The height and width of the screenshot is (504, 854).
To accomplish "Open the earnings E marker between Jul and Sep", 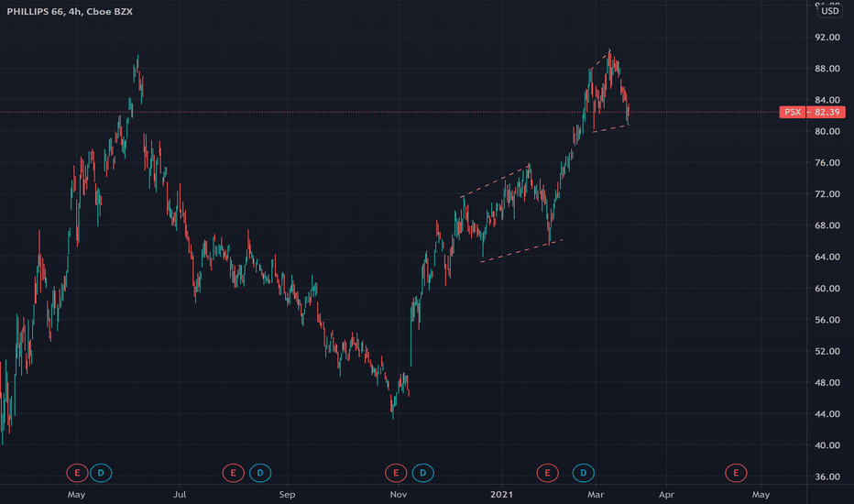I will tap(233, 473).
